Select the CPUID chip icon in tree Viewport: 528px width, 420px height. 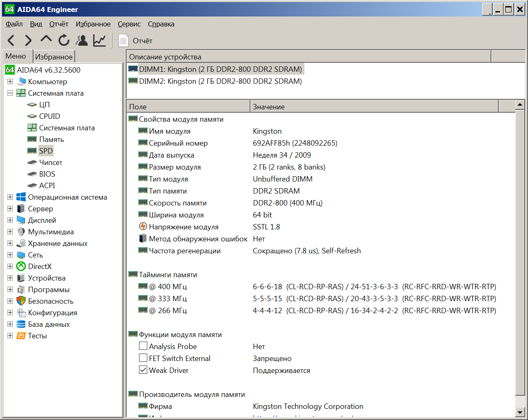32,116
